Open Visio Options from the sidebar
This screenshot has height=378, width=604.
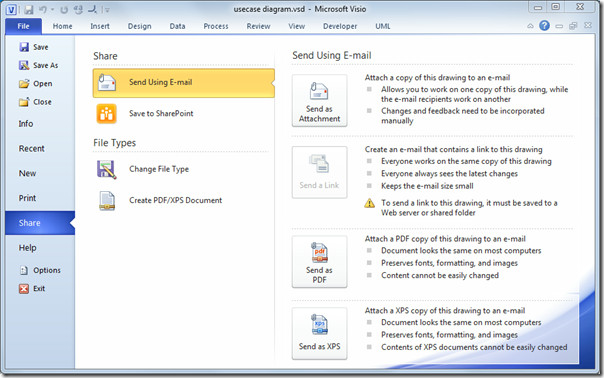pos(40,270)
